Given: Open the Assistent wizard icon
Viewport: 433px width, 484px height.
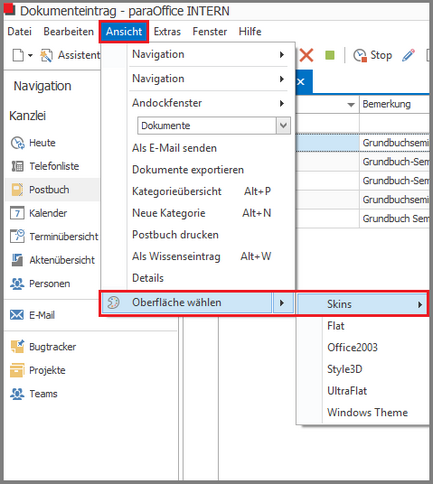Looking at the screenshot, I should point(46,55).
